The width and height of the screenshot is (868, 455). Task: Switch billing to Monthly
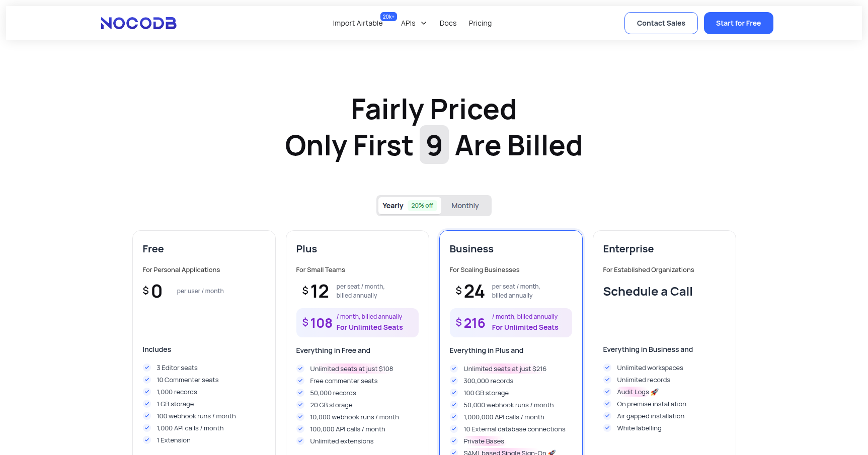(465, 206)
